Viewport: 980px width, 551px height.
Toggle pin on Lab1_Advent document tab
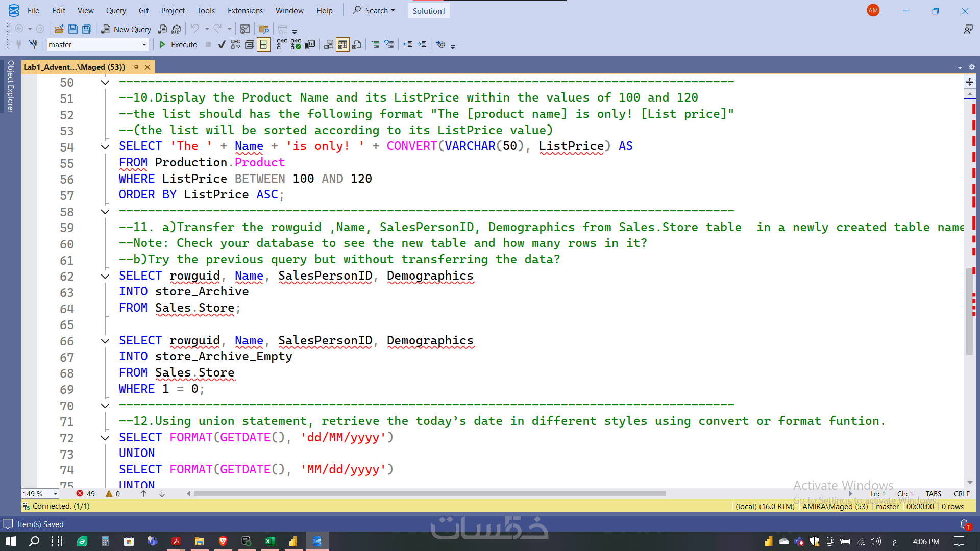point(136,67)
